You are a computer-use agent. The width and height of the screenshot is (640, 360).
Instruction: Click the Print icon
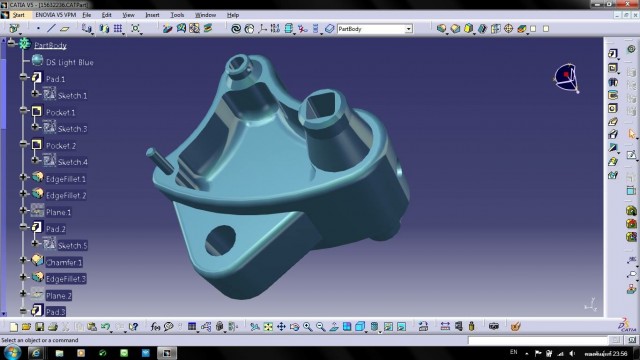pos(53,327)
